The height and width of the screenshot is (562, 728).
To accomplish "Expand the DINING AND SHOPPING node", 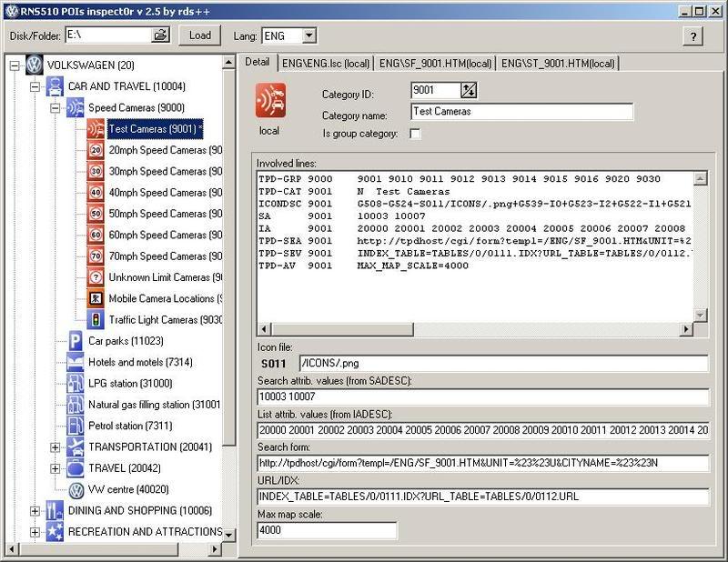I will pyautogui.click(x=35, y=511).
